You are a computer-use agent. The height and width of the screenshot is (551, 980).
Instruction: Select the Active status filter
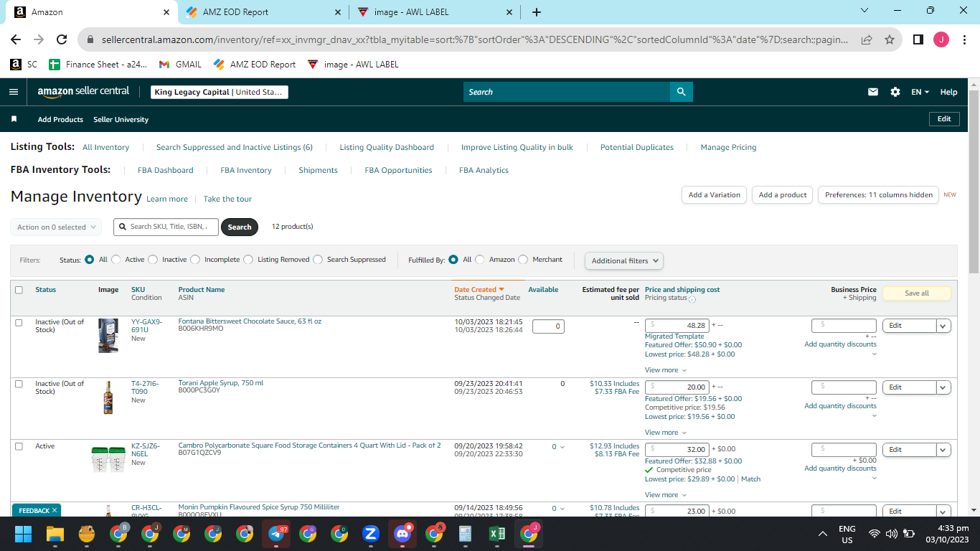coord(116,260)
